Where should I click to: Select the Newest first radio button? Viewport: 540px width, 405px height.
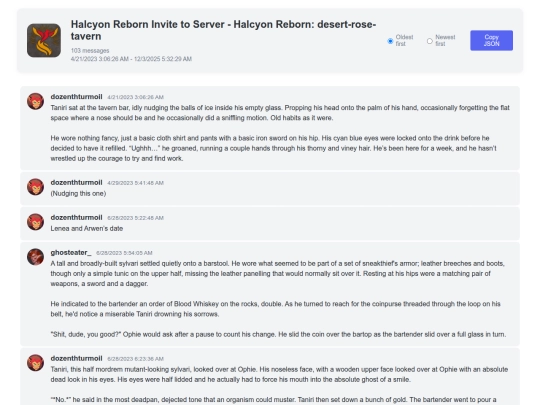point(429,41)
